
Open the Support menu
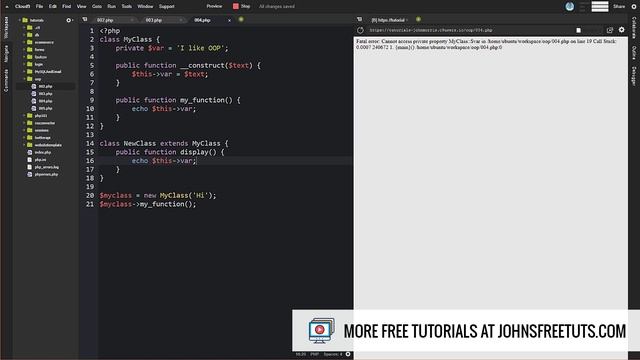[167, 7]
